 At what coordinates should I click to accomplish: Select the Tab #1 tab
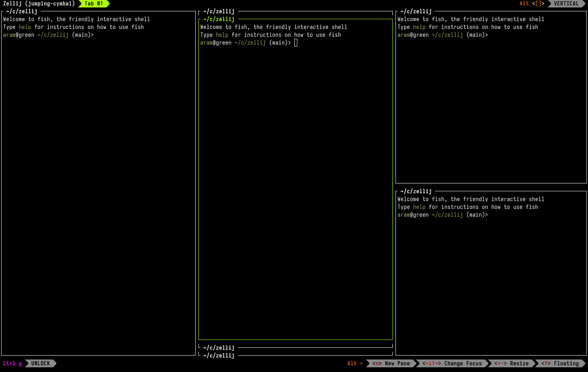click(x=94, y=4)
